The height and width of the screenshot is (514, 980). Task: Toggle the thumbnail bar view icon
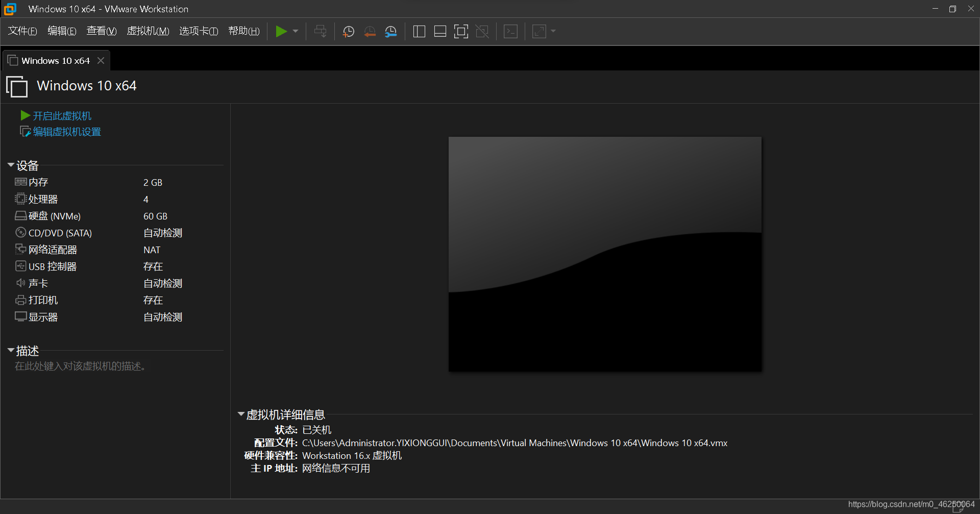click(440, 32)
